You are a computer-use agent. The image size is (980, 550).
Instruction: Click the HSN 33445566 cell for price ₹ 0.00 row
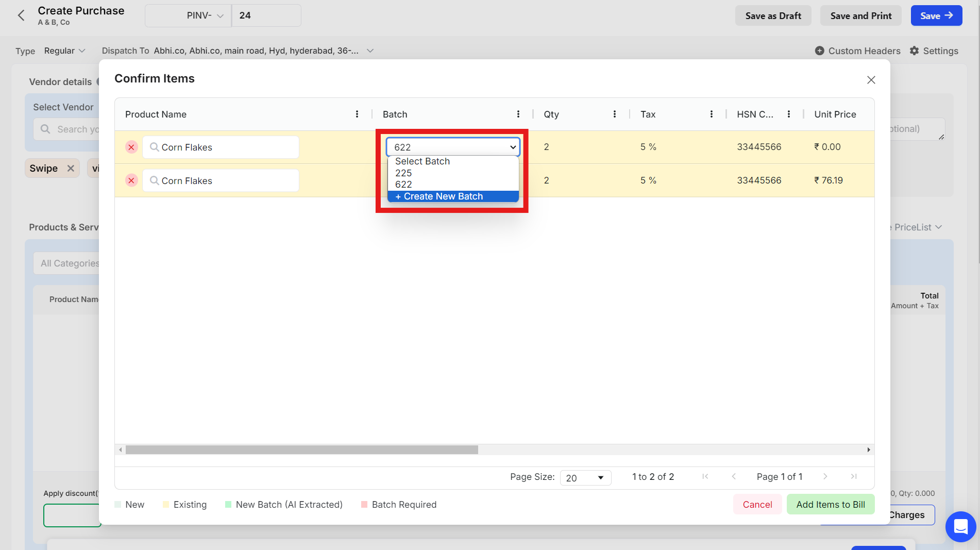point(765,147)
